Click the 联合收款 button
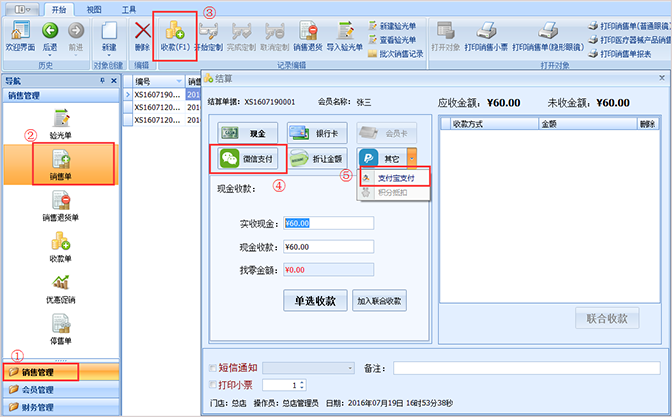This screenshot has width=672, height=417. 607,318
